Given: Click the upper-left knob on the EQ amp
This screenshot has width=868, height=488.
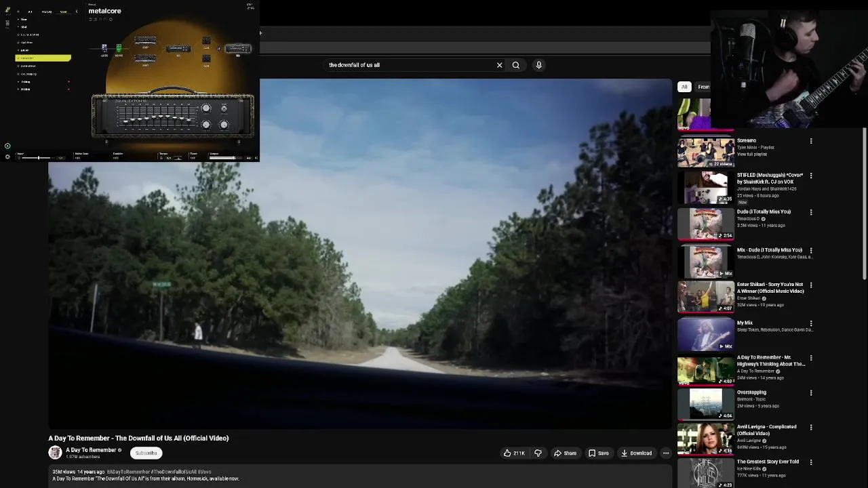Looking at the screenshot, I should [x=206, y=108].
